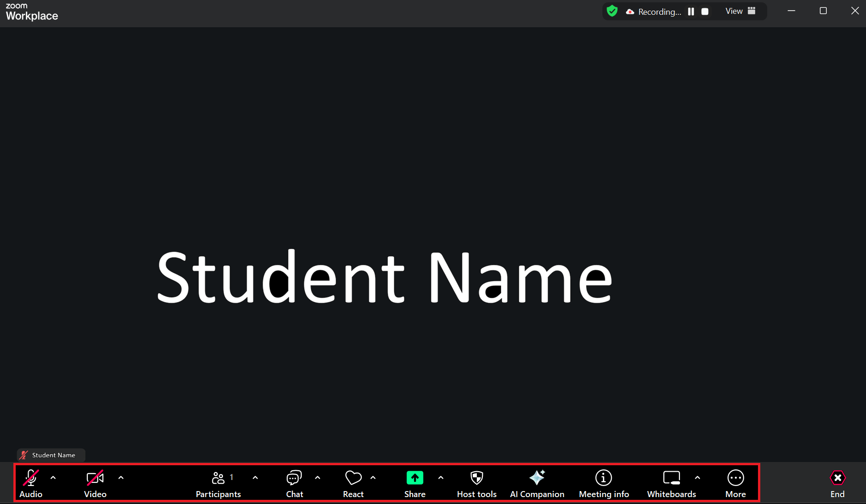The width and height of the screenshot is (866, 504).
Task: Open screen sharing options chevron
Action: coord(441,478)
